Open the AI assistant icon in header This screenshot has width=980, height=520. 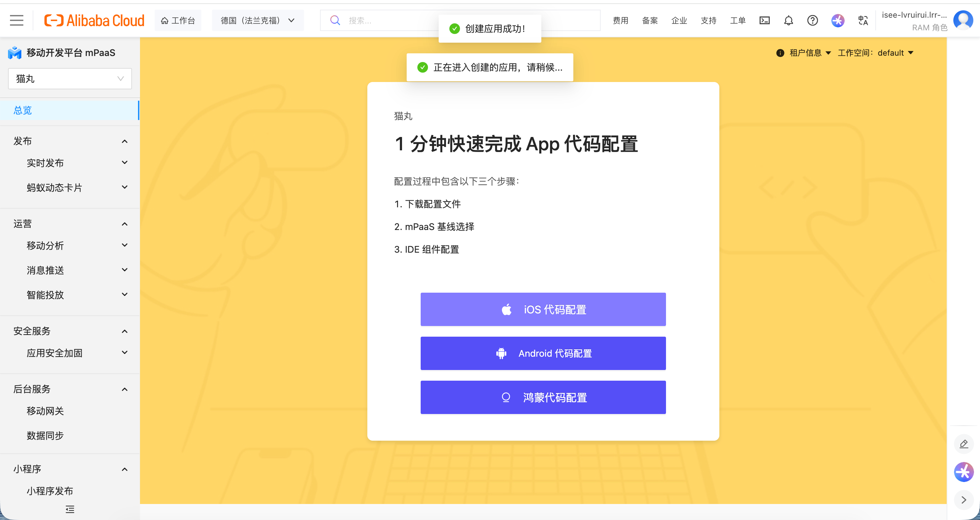pos(838,20)
